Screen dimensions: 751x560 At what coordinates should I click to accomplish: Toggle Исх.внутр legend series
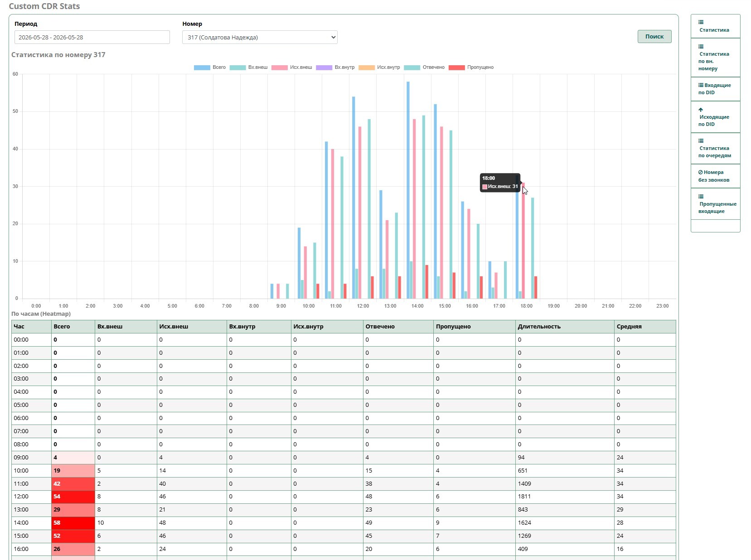click(x=379, y=68)
